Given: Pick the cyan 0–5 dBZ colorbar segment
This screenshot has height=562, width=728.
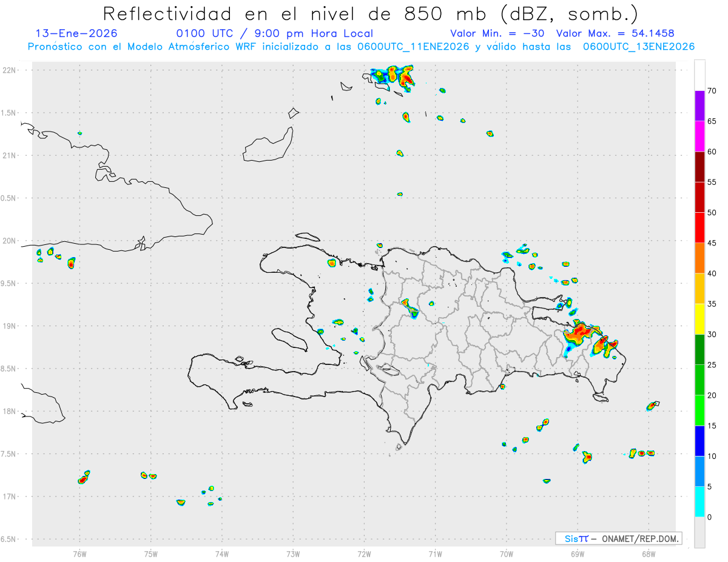Looking at the screenshot, I should (699, 502).
